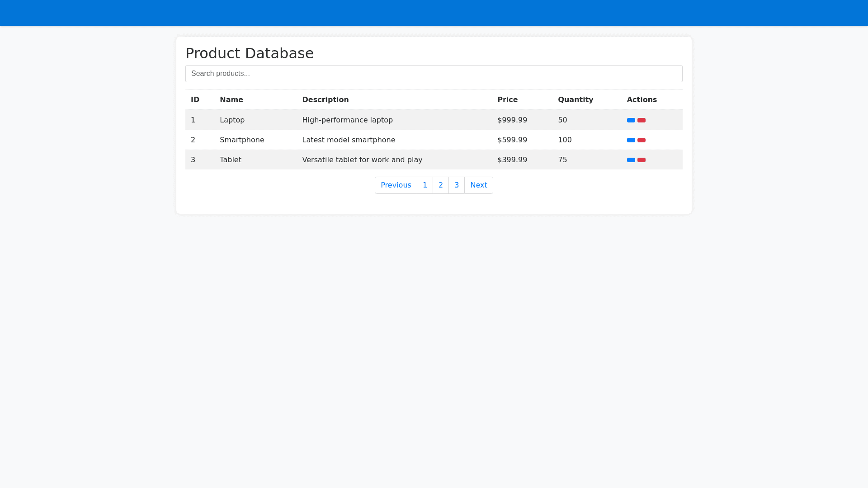
Task: Click the ID column header
Action: pyautogui.click(x=195, y=100)
